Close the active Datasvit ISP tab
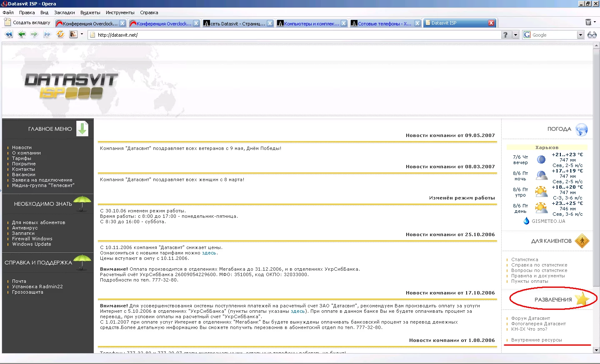600x364 pixels. [491, 23]
